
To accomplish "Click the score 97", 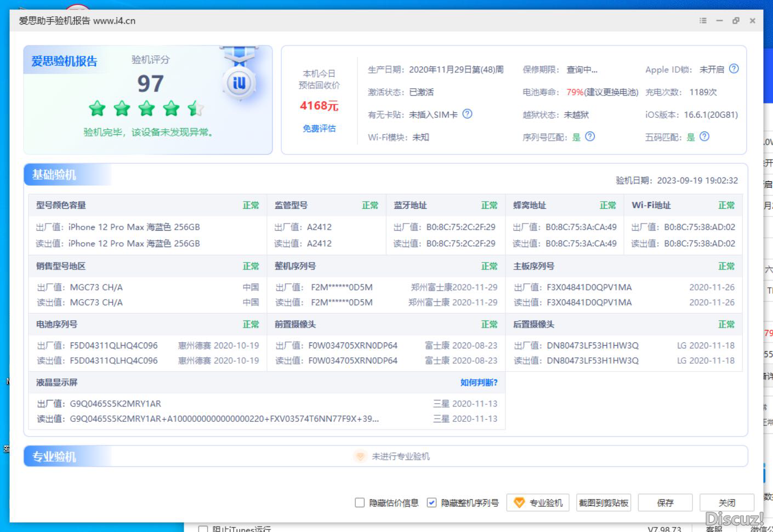I will pyautogui.click(x=150, y=84).
